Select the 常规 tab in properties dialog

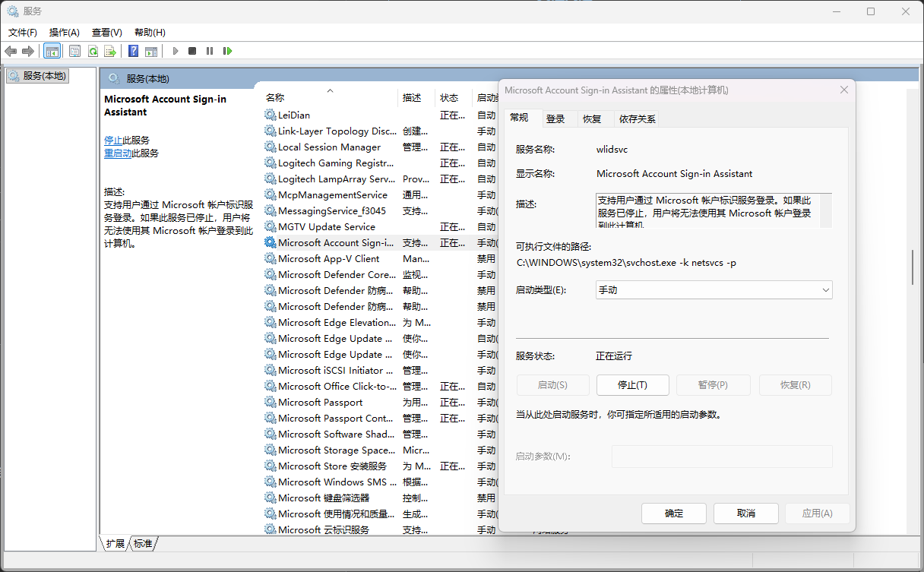click(519, 117)
